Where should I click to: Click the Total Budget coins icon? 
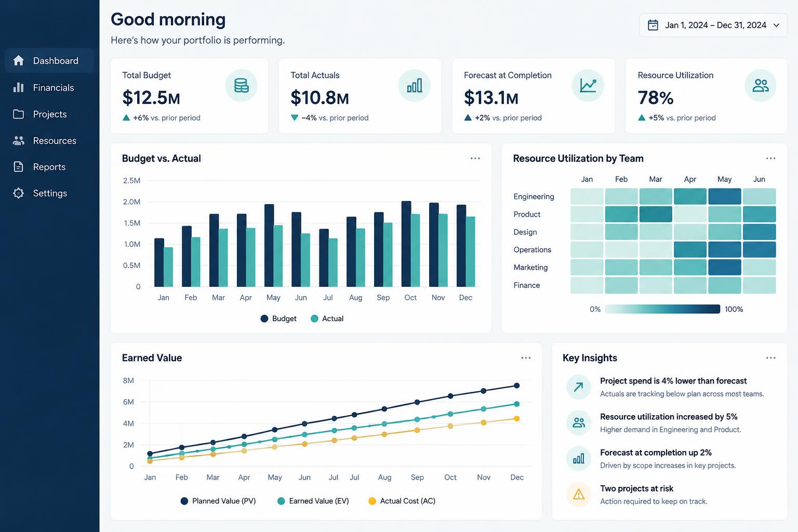(241, 85)
